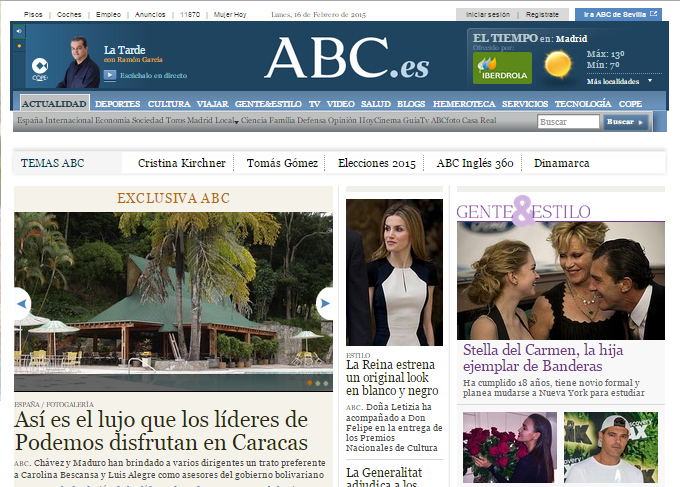680x487 pixels.
Task: Click the Caracas resort carousel photo
Action: point(173,302)
